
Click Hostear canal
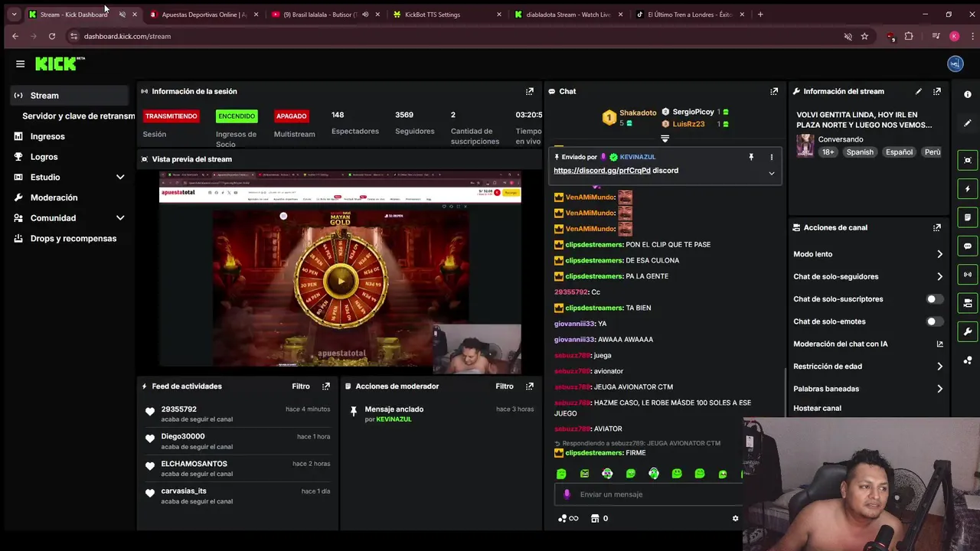pos(817,408)
